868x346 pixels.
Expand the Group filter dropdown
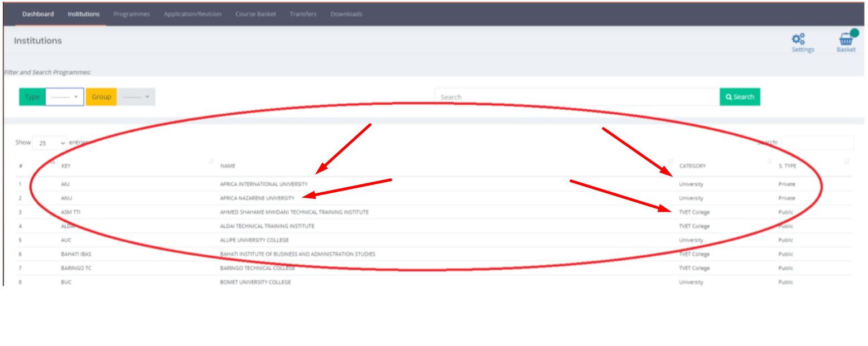pos(136,97)
